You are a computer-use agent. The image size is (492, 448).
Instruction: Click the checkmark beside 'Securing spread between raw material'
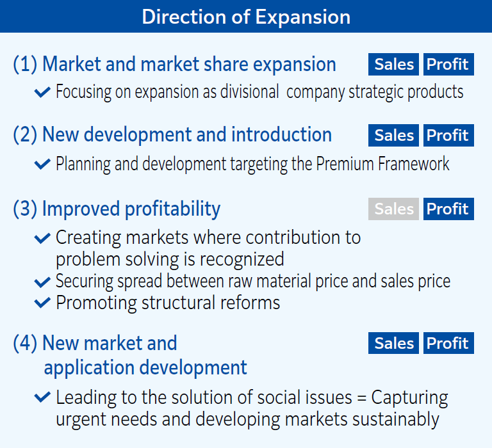coord(42,282)
